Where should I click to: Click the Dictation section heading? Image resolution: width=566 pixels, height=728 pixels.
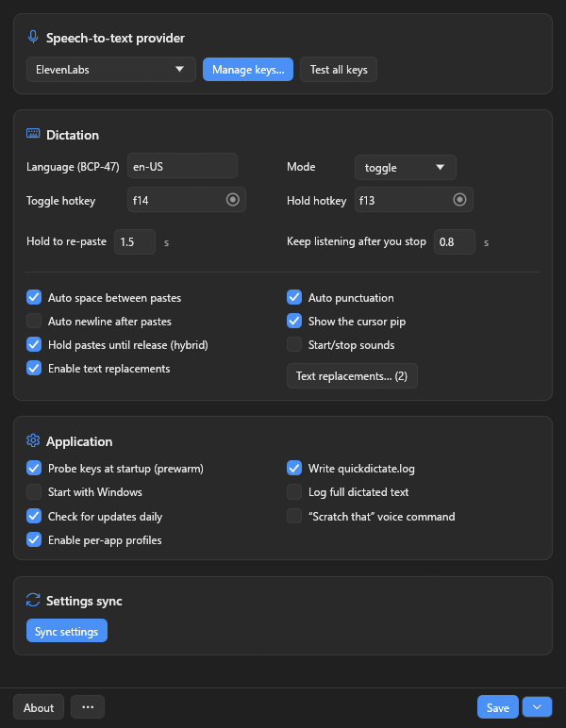click(73, 135)
